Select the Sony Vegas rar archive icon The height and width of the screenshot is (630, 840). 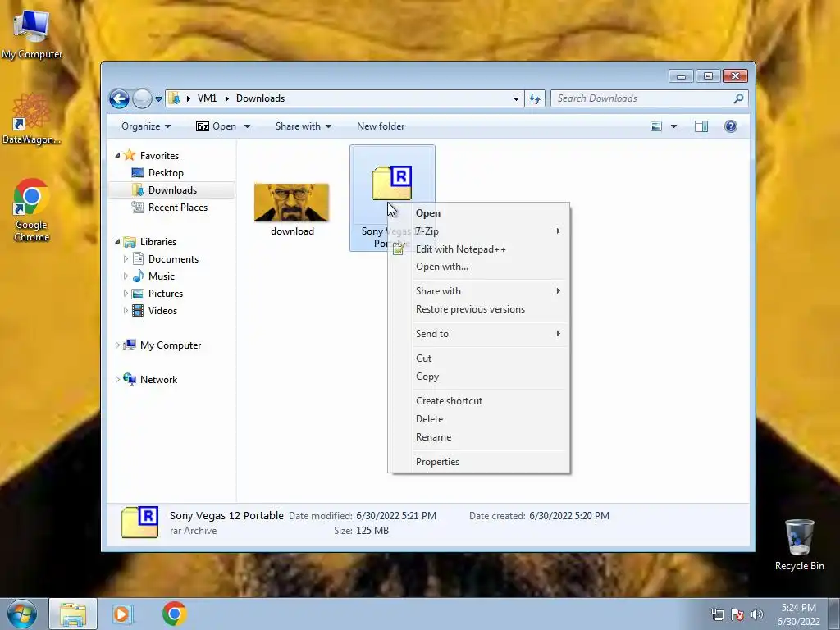pos(392,183)
